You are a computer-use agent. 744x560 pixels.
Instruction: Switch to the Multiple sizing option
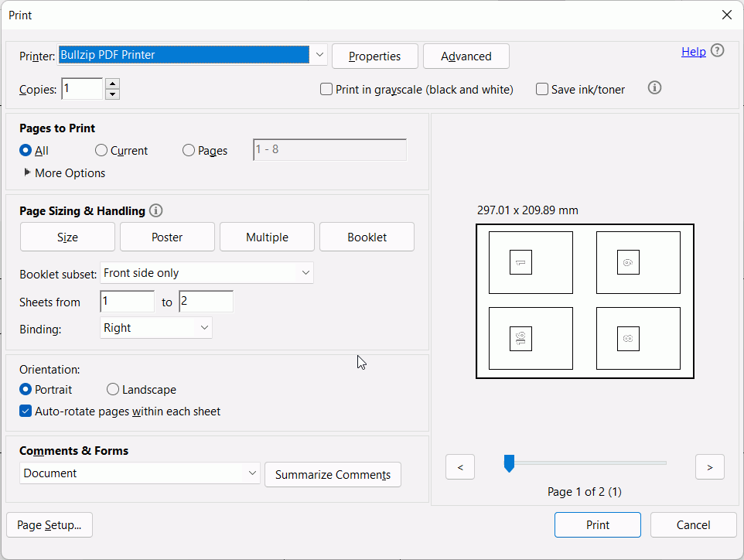pos(267,237)
